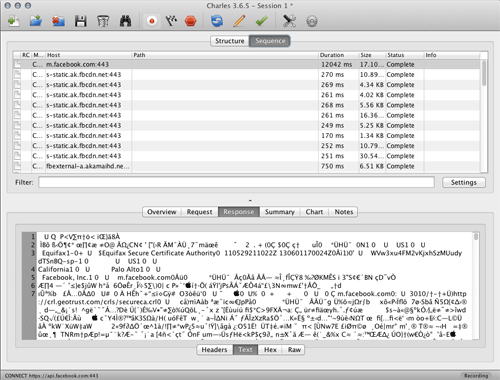The image size is (500, 380).
Task: Select the row with 170 ms duration
Action: click(247, 136)
